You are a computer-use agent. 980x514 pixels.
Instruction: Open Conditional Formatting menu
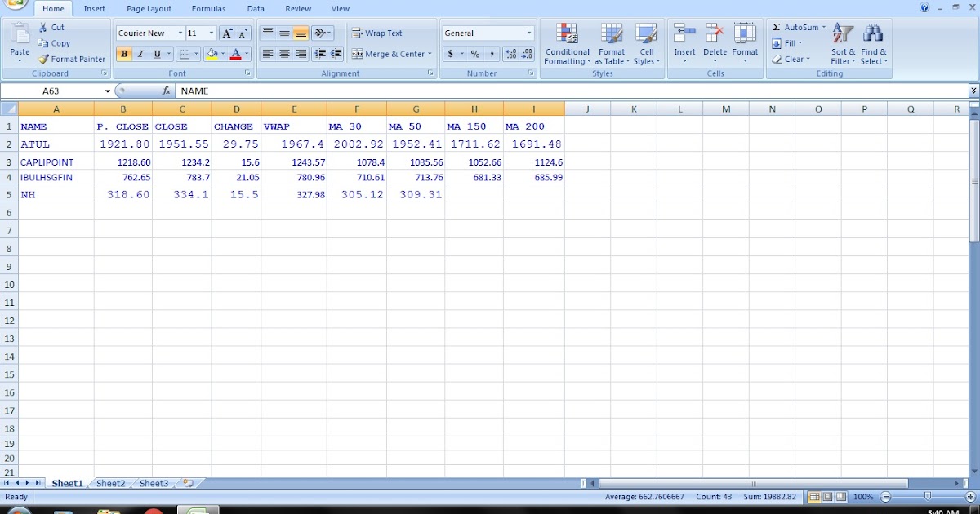[567, 44]
